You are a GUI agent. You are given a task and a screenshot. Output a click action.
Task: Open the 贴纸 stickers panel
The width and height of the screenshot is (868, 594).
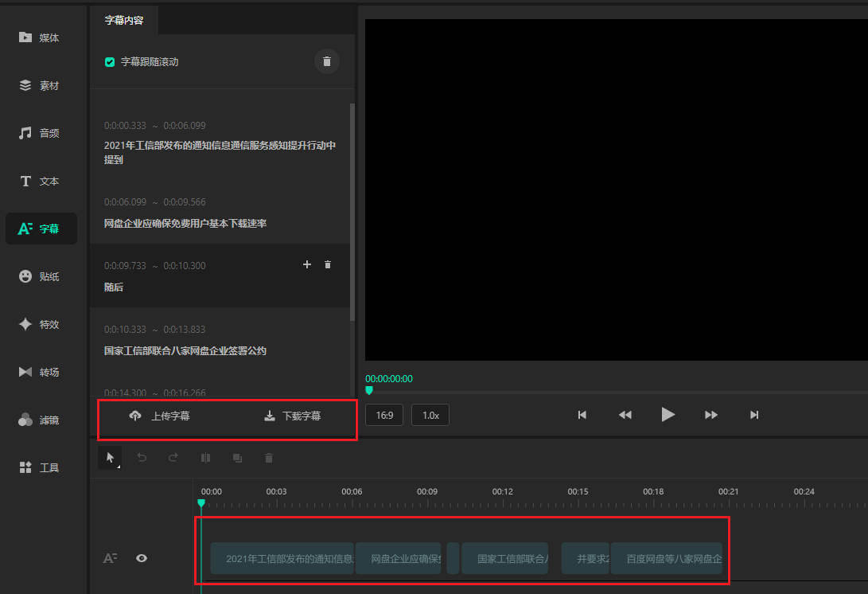(x=39, y=276)
